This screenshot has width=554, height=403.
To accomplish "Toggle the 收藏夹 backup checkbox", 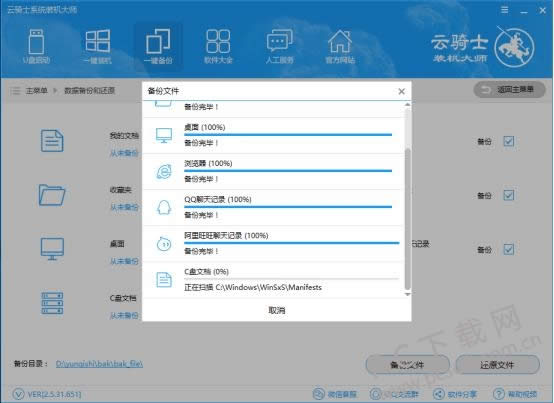I will [508, 195].
